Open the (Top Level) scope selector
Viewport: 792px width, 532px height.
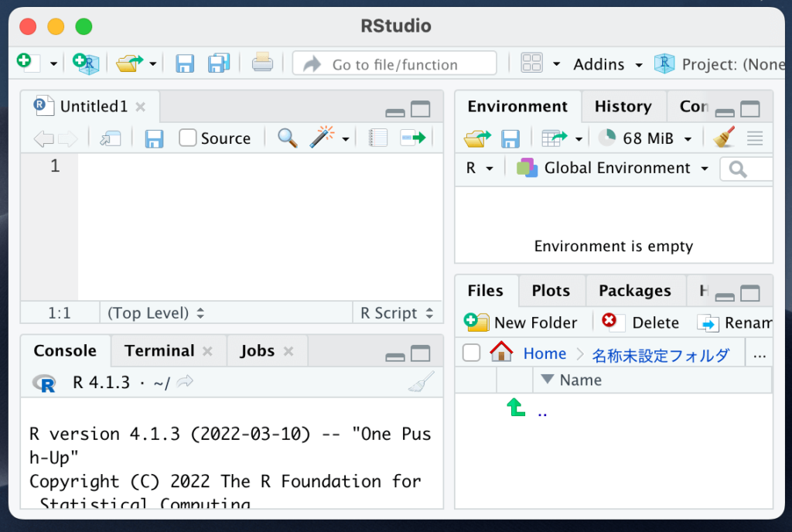(155, 313)
